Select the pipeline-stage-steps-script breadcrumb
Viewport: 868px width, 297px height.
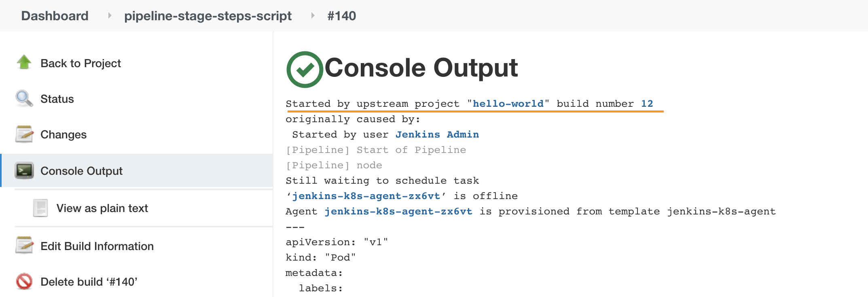(x=208, y=16)
